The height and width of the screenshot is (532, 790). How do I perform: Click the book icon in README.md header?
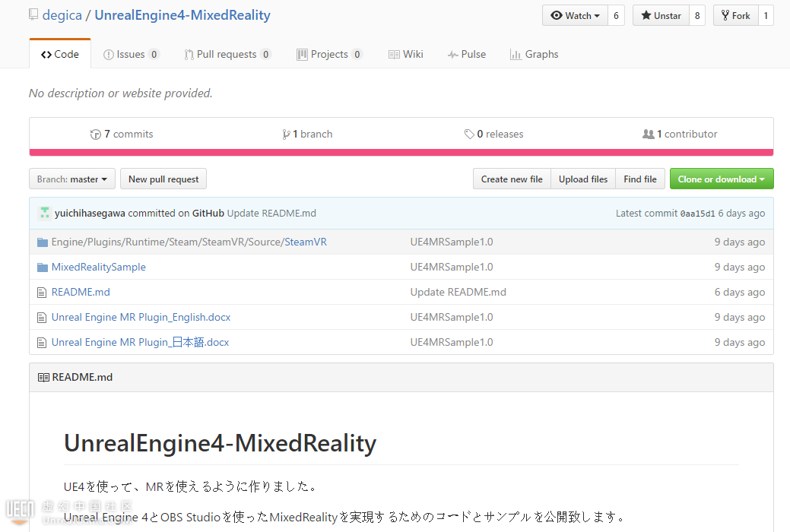43,377
